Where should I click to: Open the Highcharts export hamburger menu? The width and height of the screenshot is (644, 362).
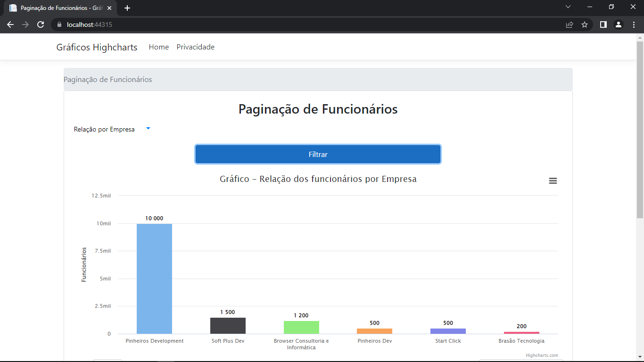(553, 181)
